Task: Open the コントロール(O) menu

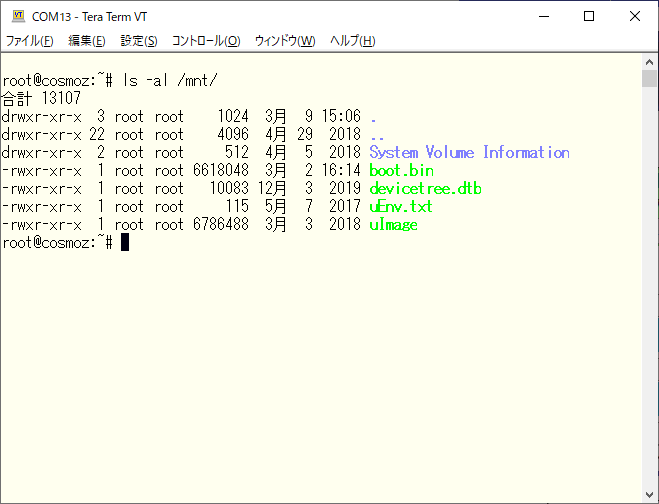Action: (206, 41)
